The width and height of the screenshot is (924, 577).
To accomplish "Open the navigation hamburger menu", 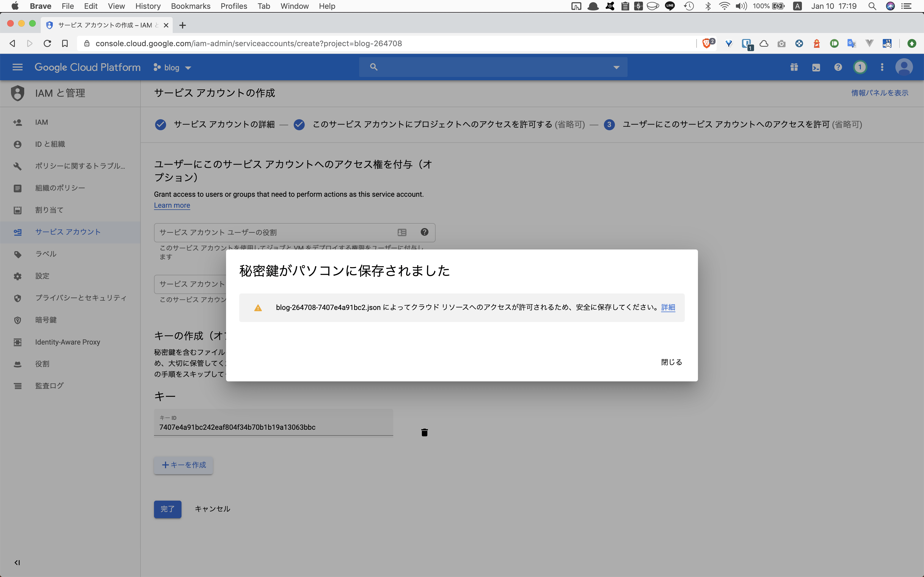I will coord(17,67).
